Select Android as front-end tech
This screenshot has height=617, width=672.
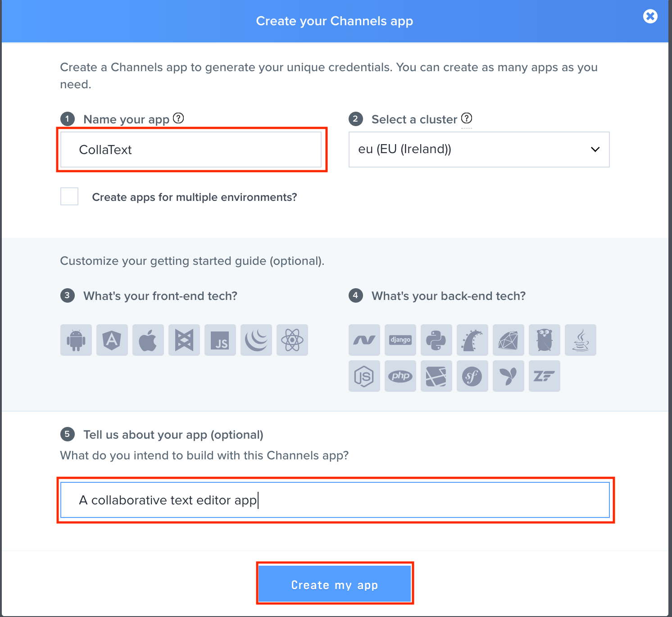tap(76, 340)
